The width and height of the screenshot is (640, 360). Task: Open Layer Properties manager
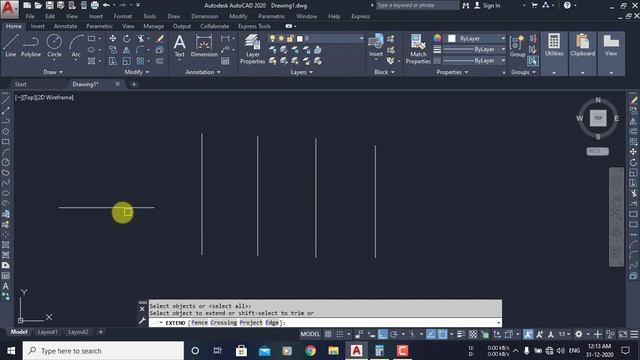click(252, 49)
